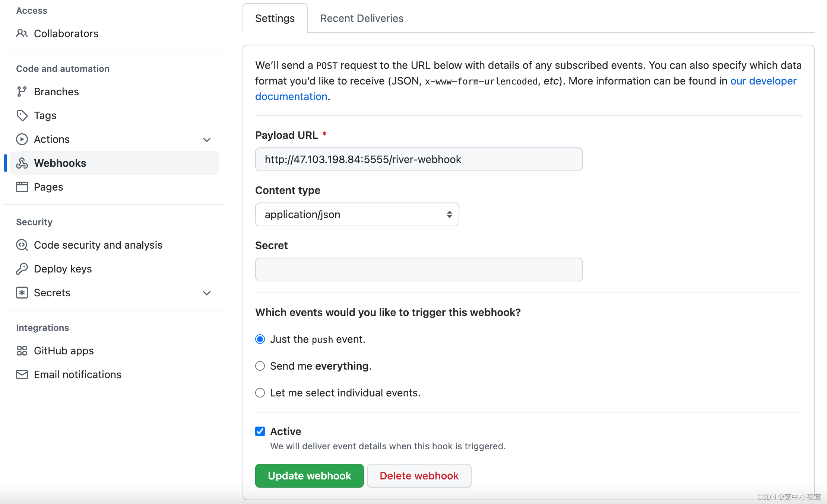Click the Deploy keys key icon
Screen dimensions: 827x504
[22, 269]
